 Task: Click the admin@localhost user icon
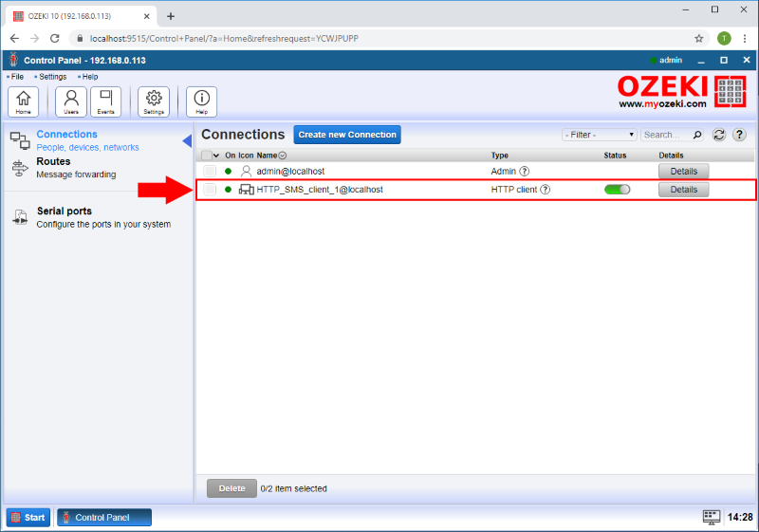247,172
